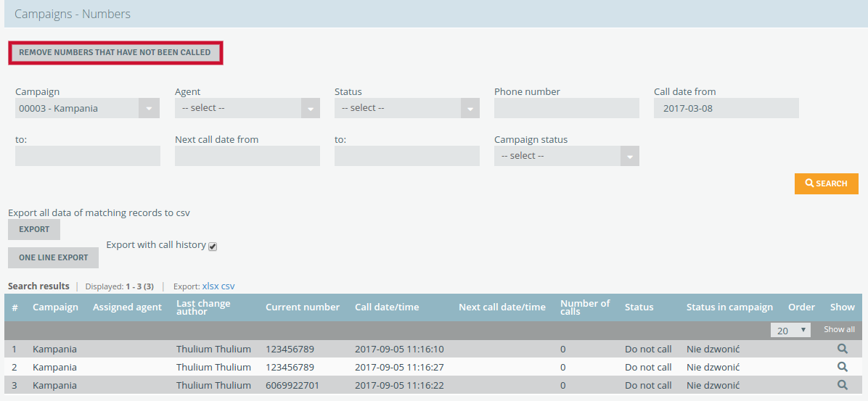
Task: Click the Next call date from field
Action: [x=247, y=156]
